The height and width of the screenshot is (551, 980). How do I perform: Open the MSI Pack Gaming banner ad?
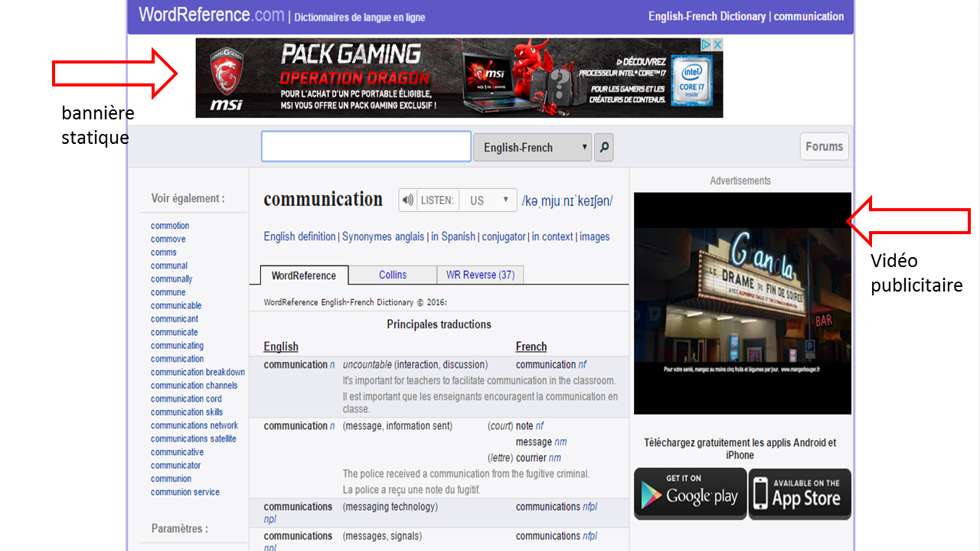[x=459, y=78]
